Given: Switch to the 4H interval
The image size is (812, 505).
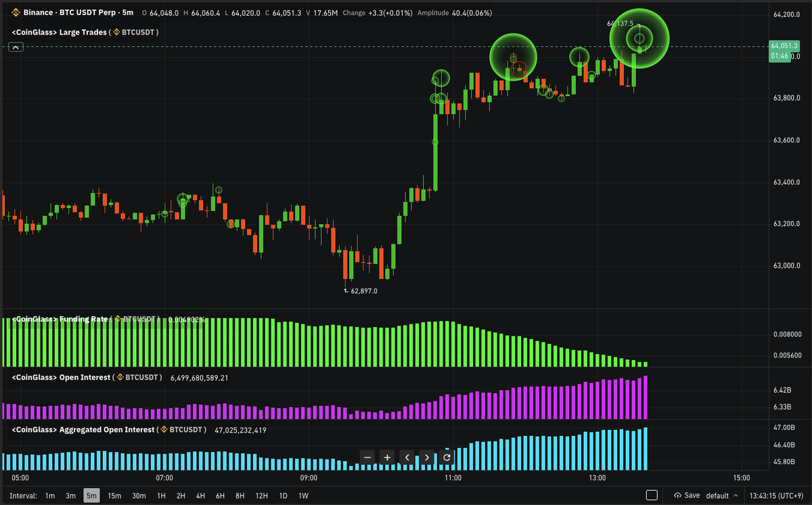Looking at the screenshot, I should pos(200,496).
